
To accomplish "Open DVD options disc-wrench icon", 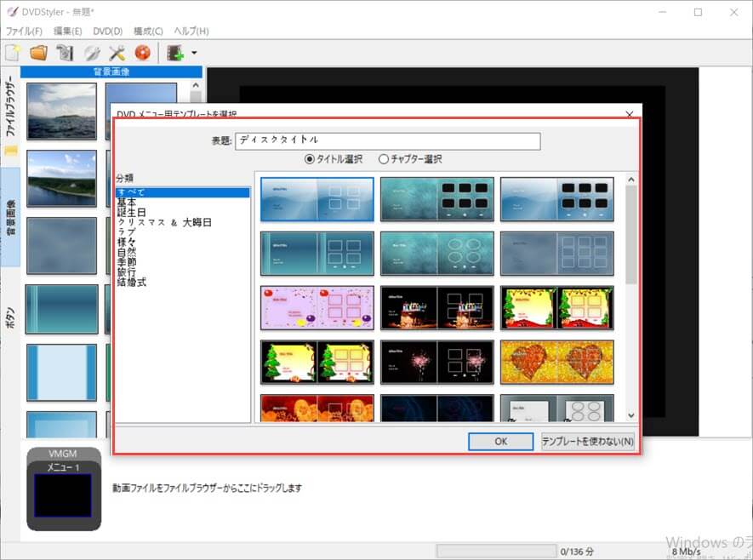I will pos(91,53).
